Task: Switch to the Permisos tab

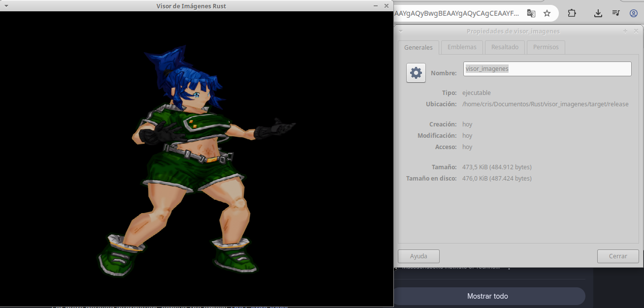Action: pyautogui.click(x=546, y=47)
